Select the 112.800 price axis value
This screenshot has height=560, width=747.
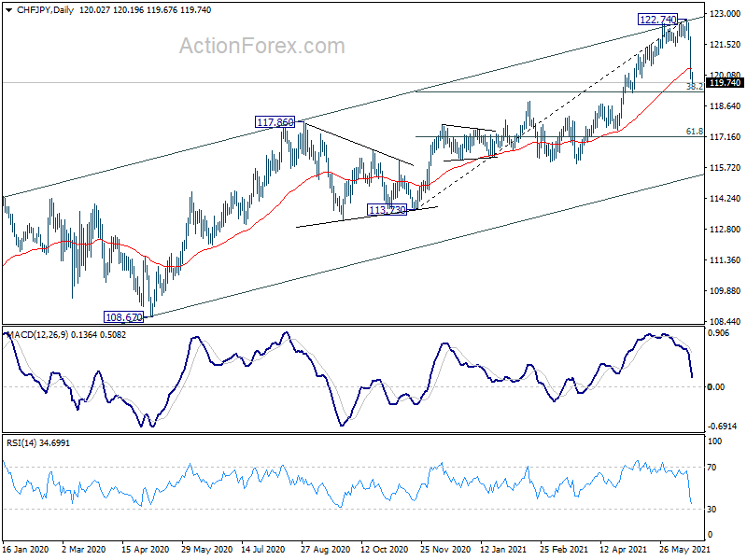(726, 229)
